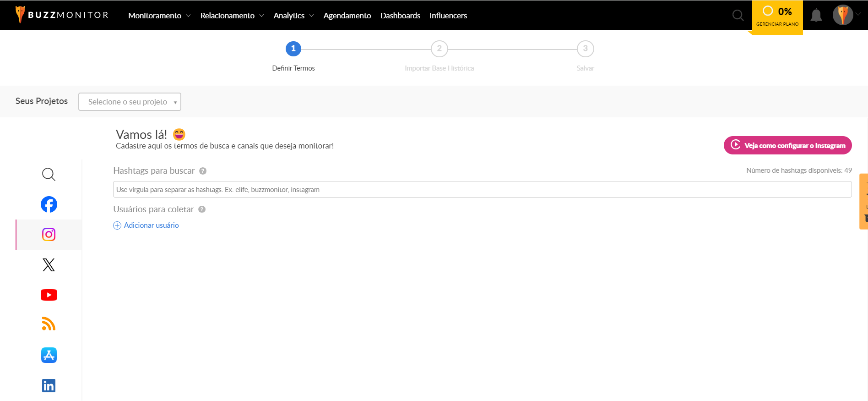Expand the chevron next to user avatar
868x401 pixels.
point(858,14)
